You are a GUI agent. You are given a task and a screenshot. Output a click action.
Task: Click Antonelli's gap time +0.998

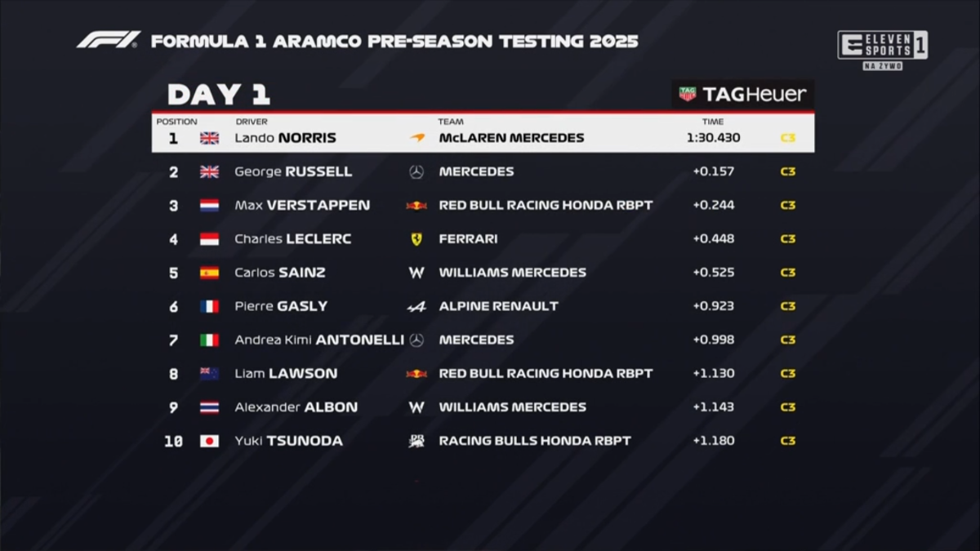(x=713, y=340)
